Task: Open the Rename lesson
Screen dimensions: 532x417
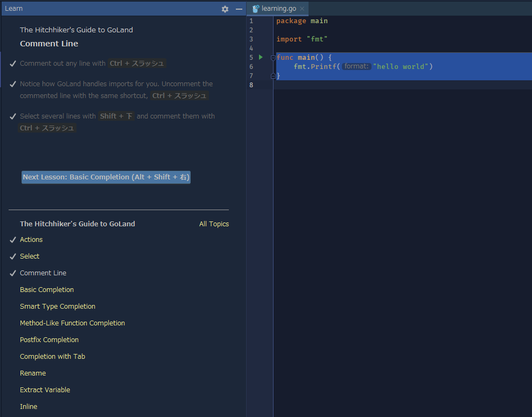Action: coord(33,373)
